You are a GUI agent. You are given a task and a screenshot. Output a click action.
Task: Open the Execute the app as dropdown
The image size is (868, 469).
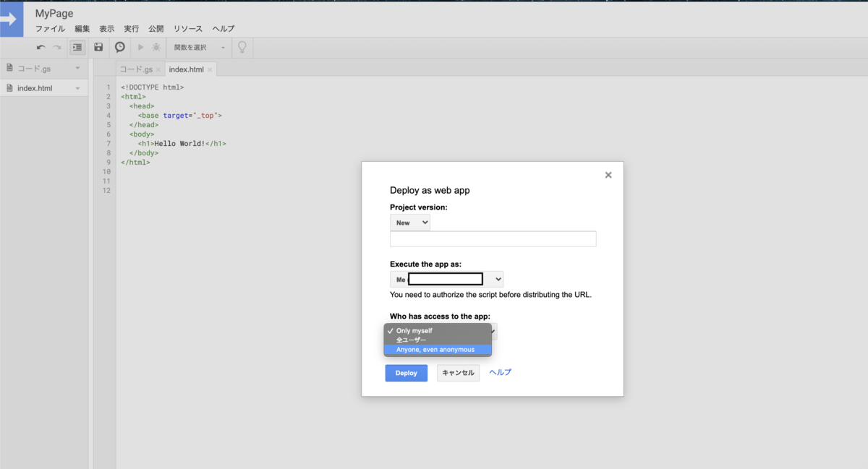(446, 279)
